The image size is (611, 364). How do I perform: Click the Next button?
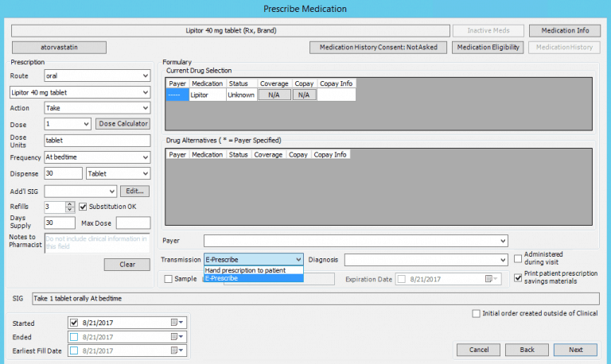pyautogui.click(x=575, y=350)
